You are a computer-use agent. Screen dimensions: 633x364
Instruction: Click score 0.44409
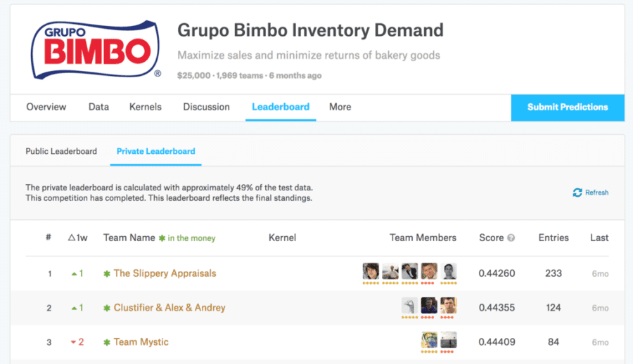pyautogui.click(x=497, y=342)
